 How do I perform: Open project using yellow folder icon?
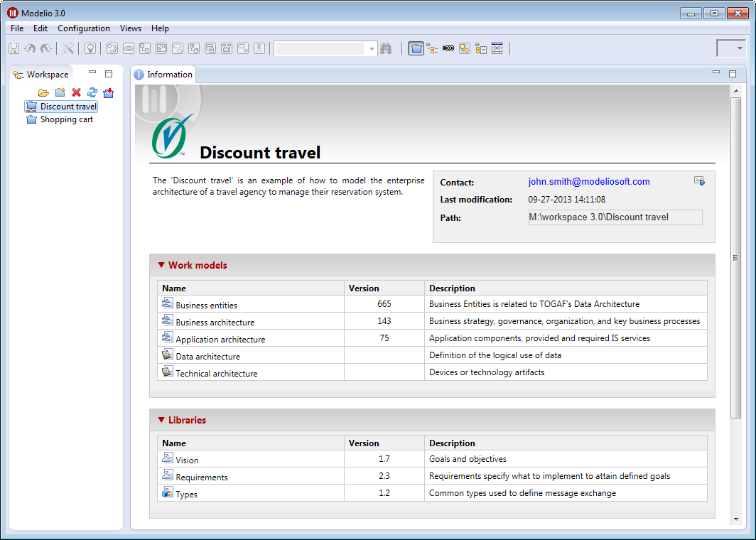coord(43,92)
